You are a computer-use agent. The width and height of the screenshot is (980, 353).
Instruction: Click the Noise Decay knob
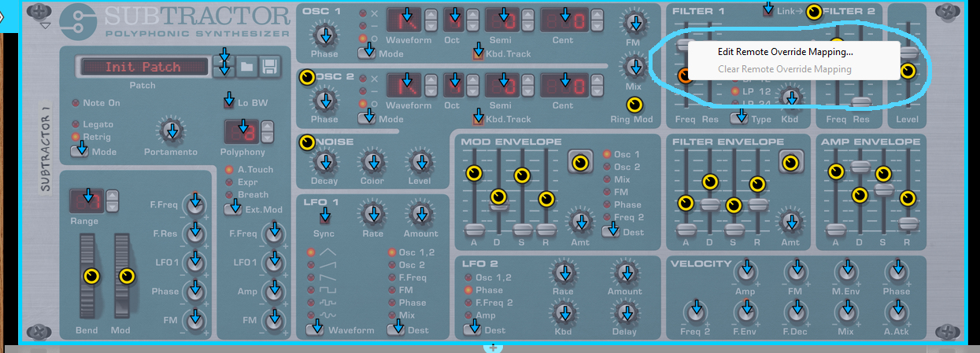tap(324, 163)
